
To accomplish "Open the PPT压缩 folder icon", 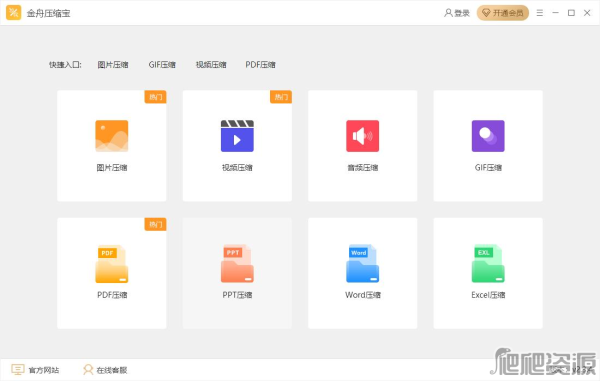I will click(x=237, y=264).
